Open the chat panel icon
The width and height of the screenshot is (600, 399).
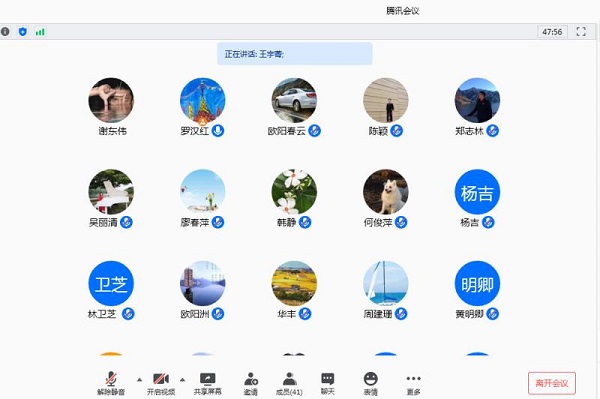[328, 384]
